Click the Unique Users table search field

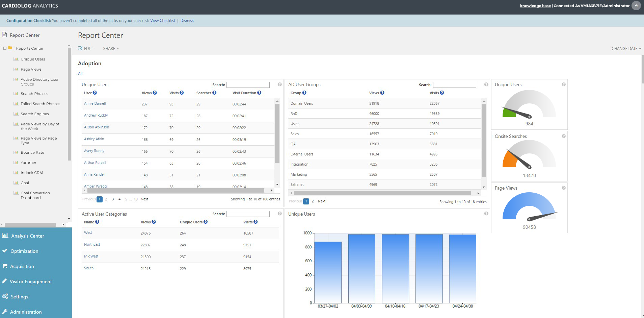248,85
